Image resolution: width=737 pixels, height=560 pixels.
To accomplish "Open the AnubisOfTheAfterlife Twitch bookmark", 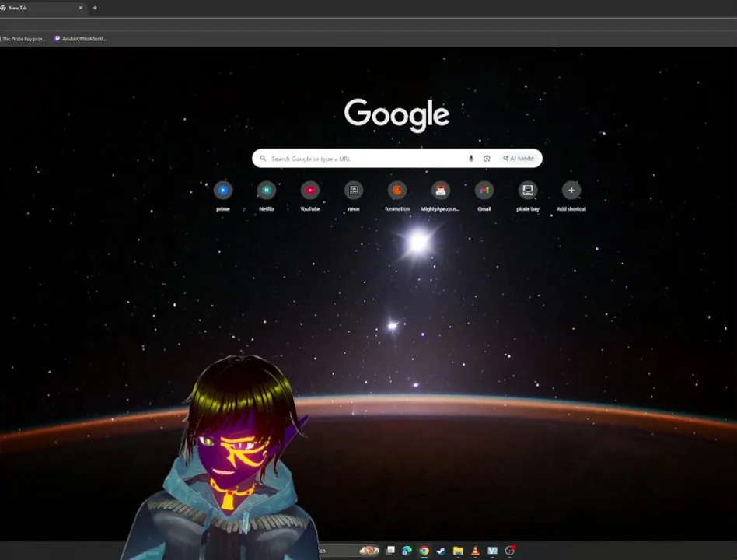I will (x=80, y=39).
